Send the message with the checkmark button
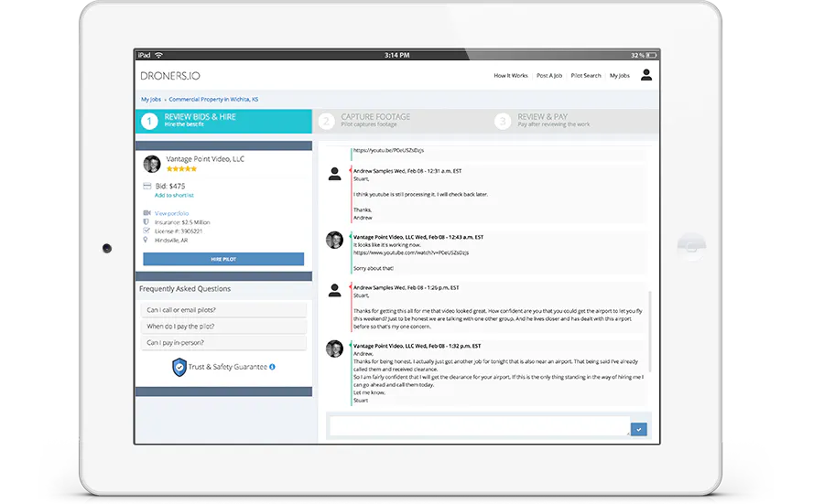This screenshot has width=835, height=504. pos(638,430)
